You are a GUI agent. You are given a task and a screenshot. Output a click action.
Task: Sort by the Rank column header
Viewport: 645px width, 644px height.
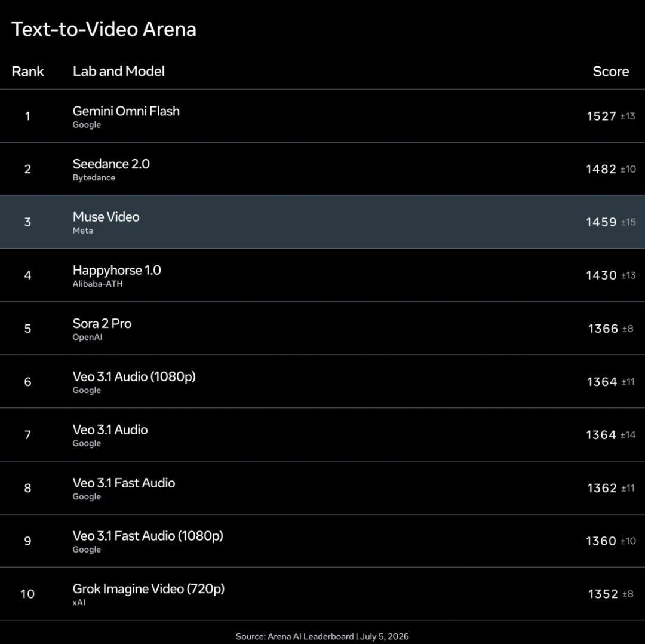pos(27,72)
